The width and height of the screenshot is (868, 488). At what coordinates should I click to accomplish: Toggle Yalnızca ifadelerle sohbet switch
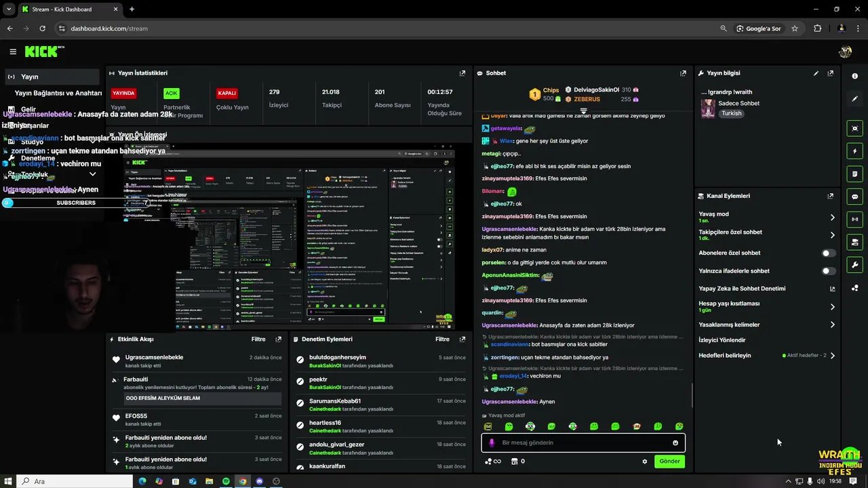coord(828,271)
